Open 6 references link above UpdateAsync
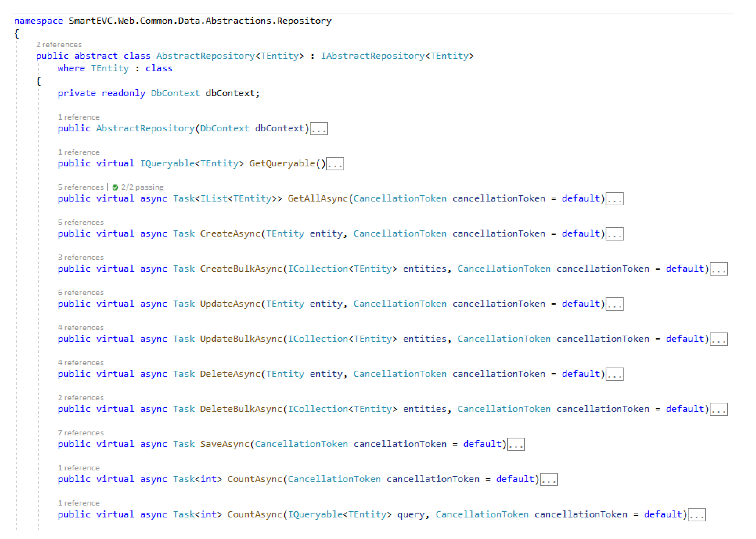 81,293
